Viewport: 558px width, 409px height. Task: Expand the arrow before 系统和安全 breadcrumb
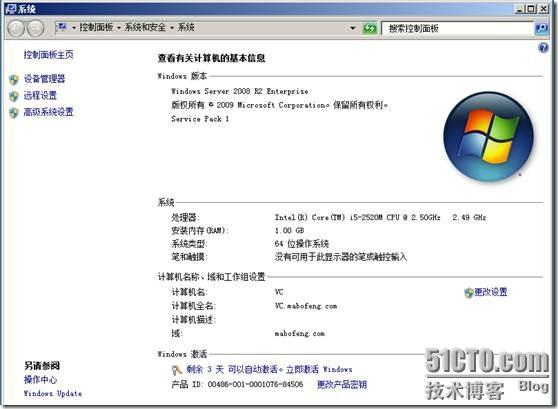(119, 28)
